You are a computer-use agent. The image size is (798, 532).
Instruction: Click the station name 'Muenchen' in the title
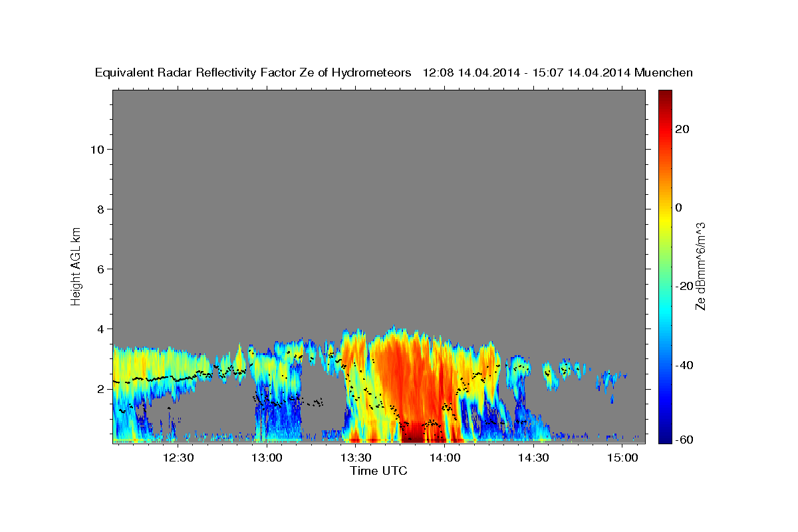tap(664, 72)
